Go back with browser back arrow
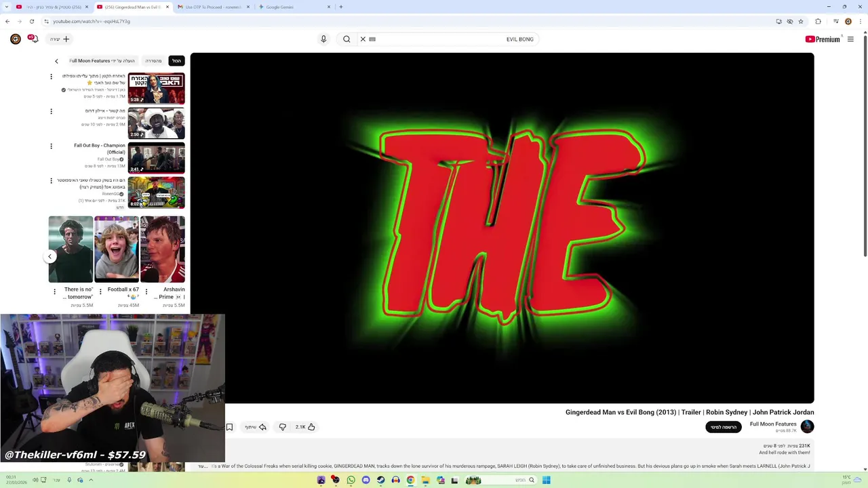Screen dimensions: 868x488 point(7,21)
